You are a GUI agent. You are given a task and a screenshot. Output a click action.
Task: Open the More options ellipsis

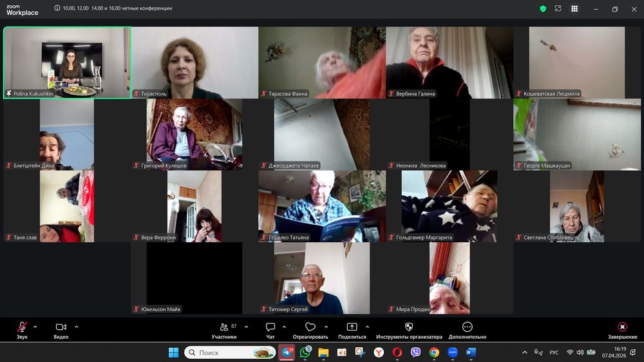[x=468, y=330]
